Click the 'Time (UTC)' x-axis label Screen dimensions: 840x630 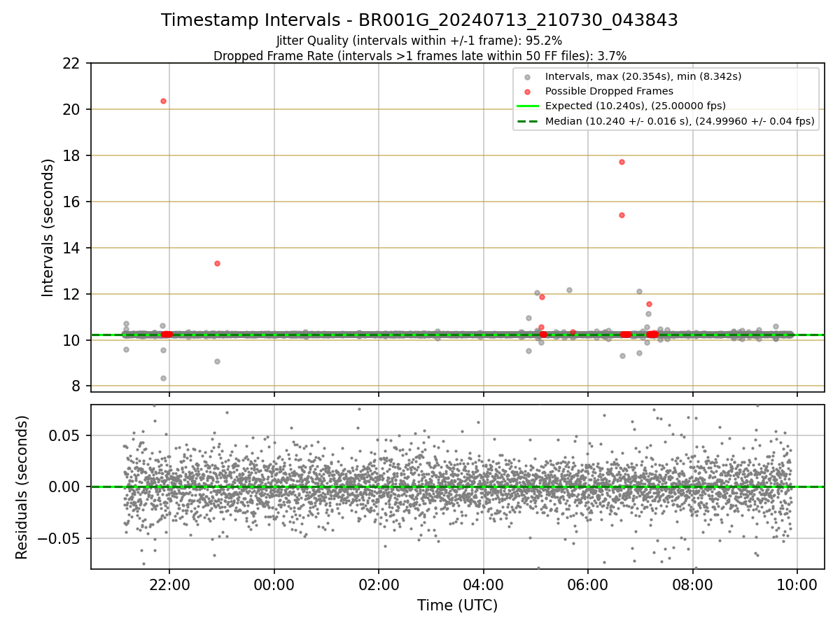[x=457, y=605]
